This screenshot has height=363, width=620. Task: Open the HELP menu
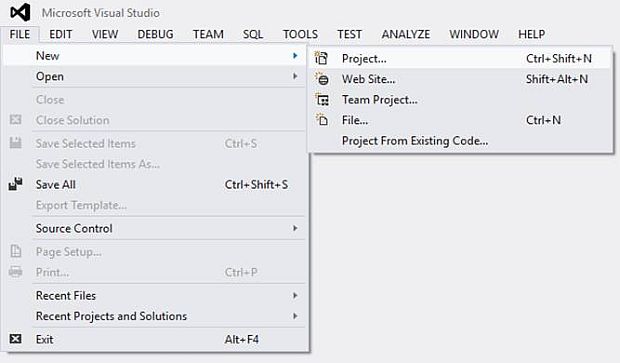click(532, 34)
